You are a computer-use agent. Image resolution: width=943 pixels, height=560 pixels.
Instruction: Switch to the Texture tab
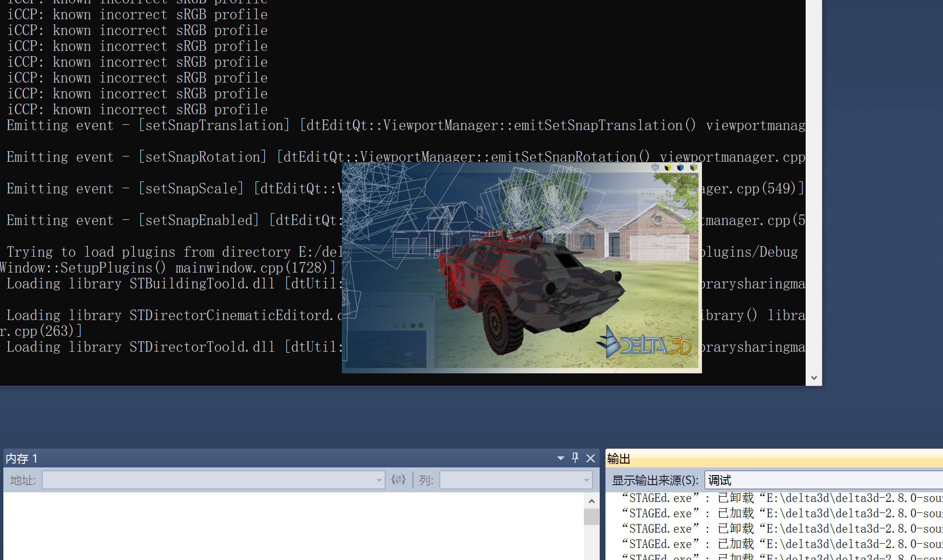coord(382,306)
